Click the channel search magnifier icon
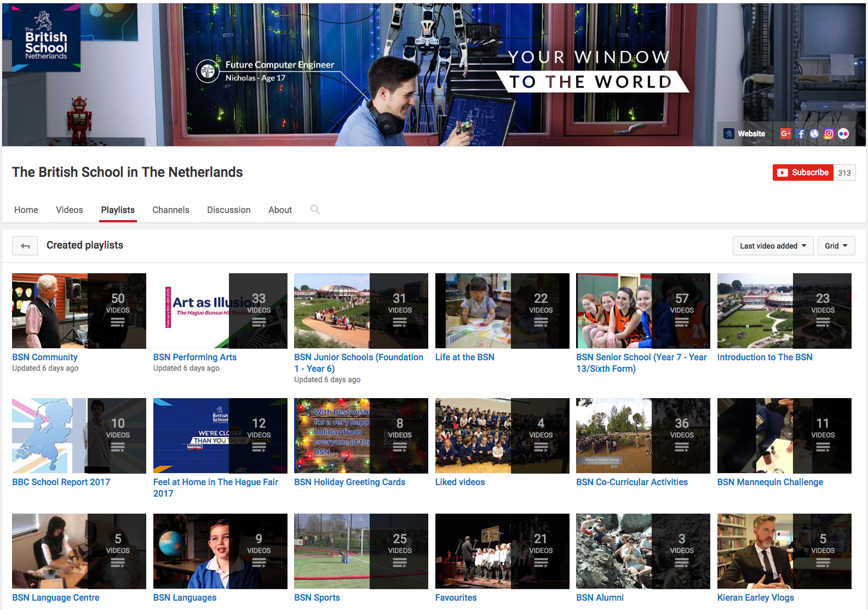The height and width of the screenshot is (610, 868). [315, 210]
